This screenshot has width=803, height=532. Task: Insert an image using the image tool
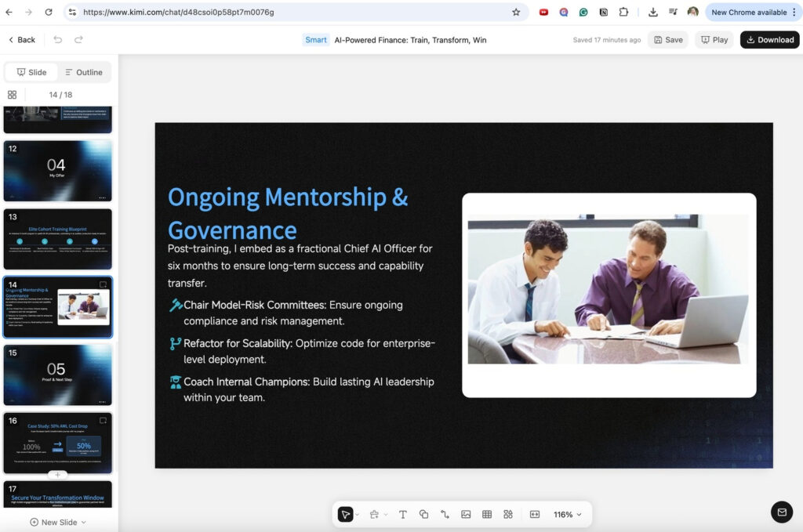tap(466, 514)
